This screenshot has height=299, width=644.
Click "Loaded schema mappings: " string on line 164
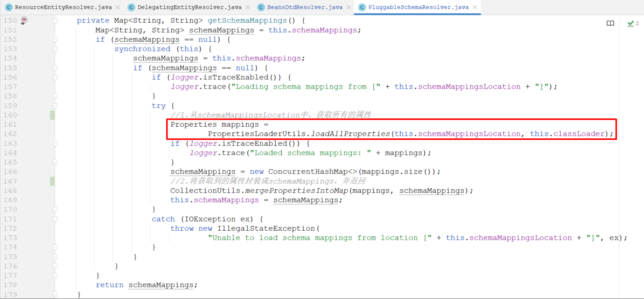click(310, 153)
